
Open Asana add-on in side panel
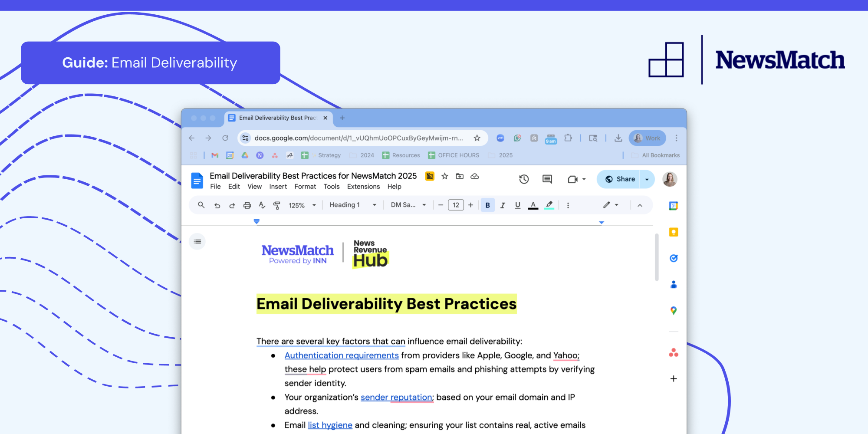(x=674, y=353)
